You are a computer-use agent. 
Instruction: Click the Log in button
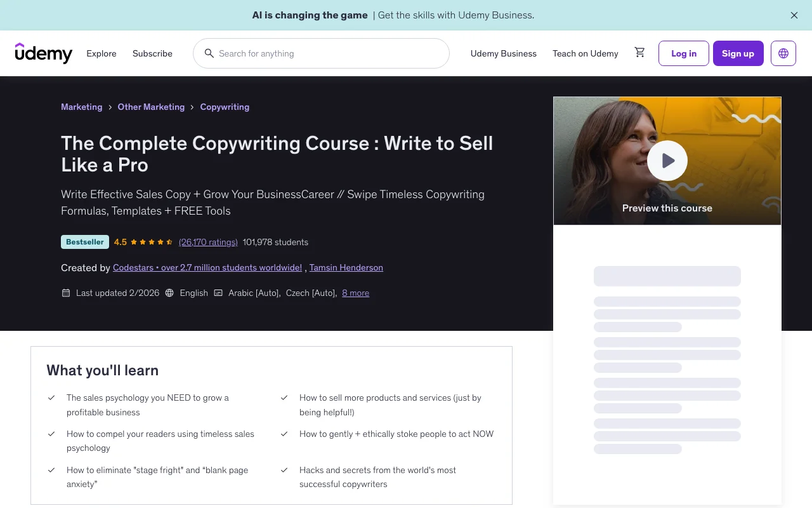[x=684, y=53]
